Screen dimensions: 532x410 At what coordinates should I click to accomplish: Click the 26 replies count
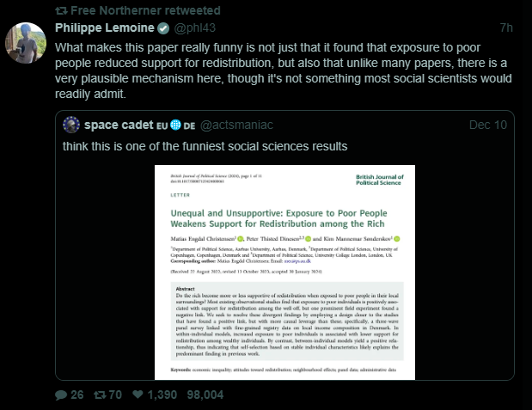click(77, 395)
